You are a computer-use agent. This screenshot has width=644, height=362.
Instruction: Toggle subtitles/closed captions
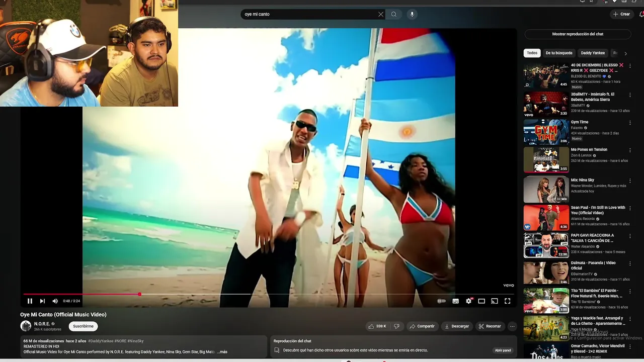pyautogui.click(x=455, y=301)
